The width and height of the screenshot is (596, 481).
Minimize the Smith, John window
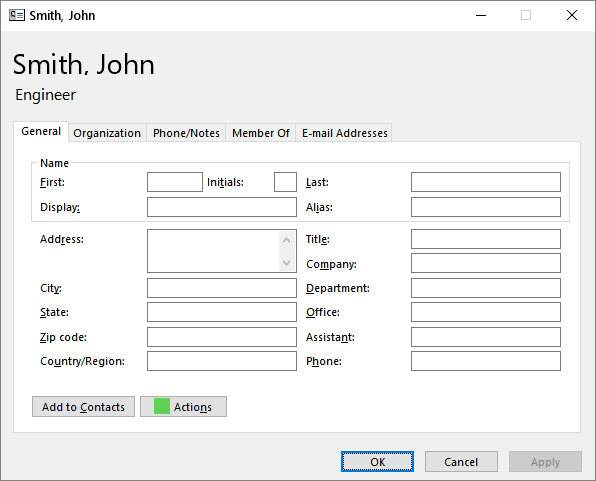(x=481, y=16)
